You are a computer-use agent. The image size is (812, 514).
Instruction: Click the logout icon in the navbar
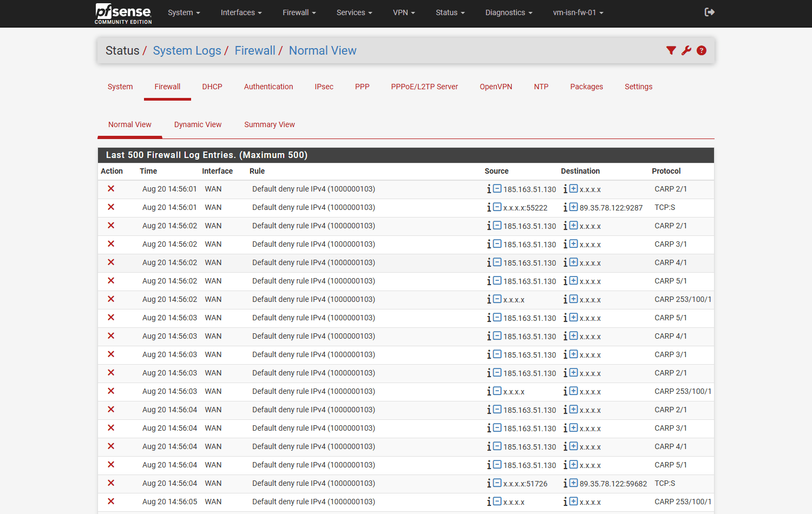[710, 12]
